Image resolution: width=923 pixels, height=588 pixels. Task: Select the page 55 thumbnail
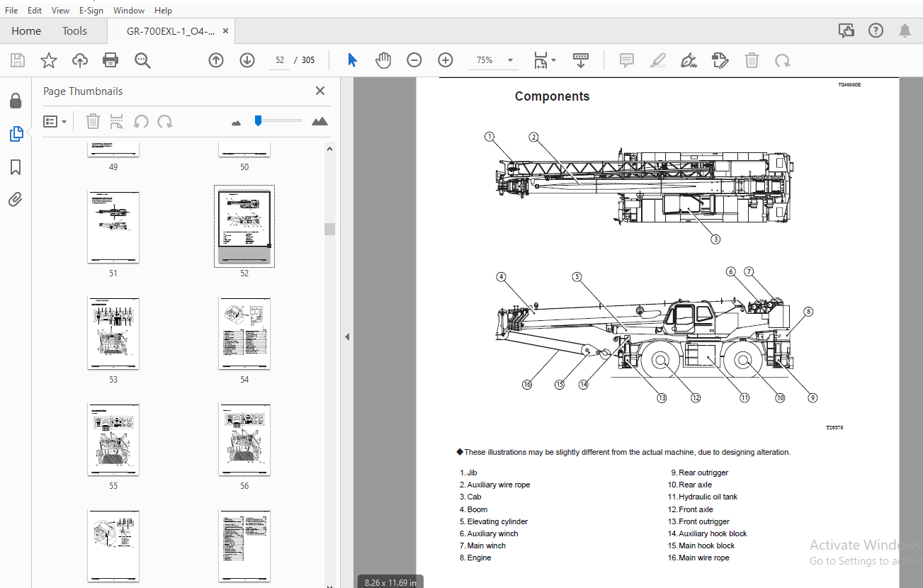tap(113, 439)
